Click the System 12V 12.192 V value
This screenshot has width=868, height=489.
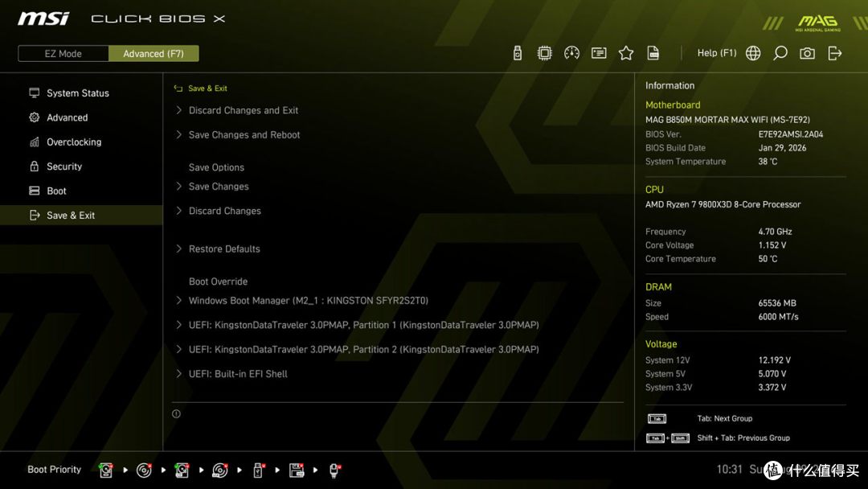775,360
